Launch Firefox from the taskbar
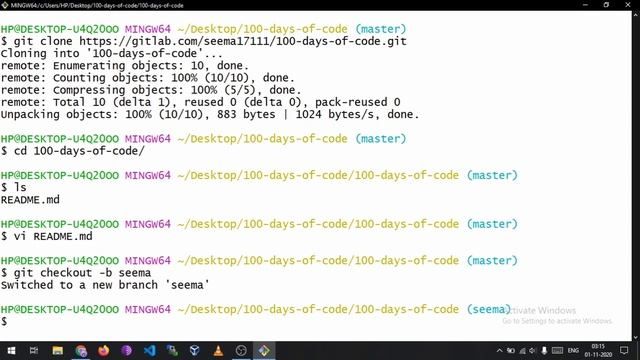Screen dimensions: 640x360 (104, 351)
